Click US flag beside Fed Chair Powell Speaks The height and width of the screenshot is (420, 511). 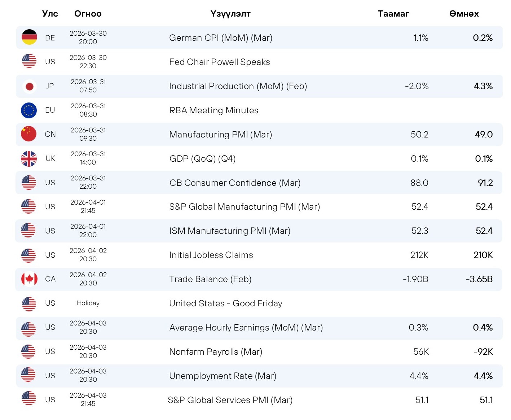[x=29, y=61]
